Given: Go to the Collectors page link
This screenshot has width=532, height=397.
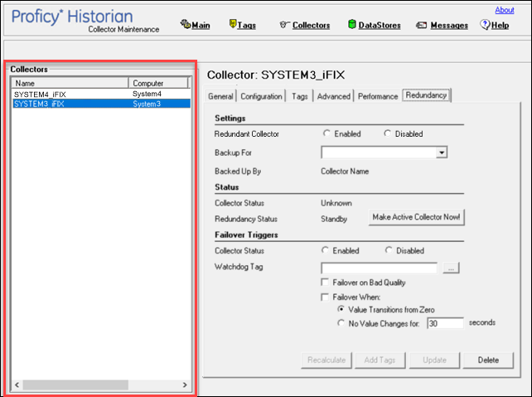Looking at the screenshot, I should point(311,26).
